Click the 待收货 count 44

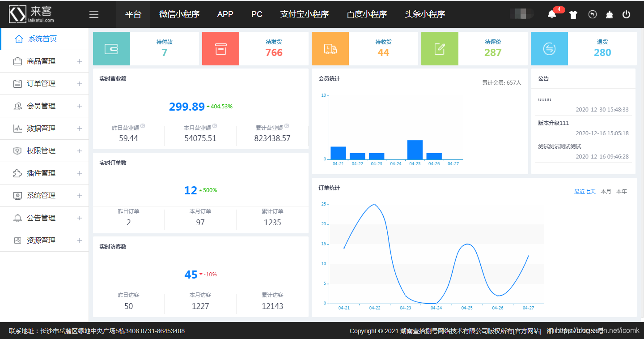(383, 52)
